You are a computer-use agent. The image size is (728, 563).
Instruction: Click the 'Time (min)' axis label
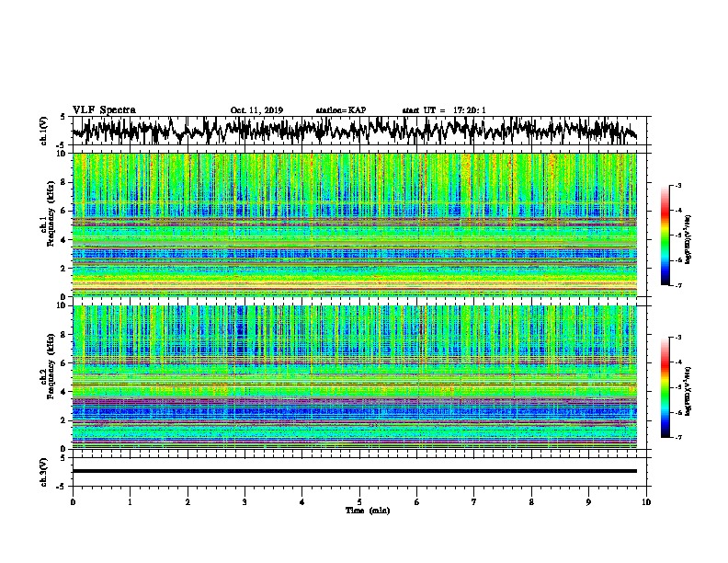pos(368,511)
